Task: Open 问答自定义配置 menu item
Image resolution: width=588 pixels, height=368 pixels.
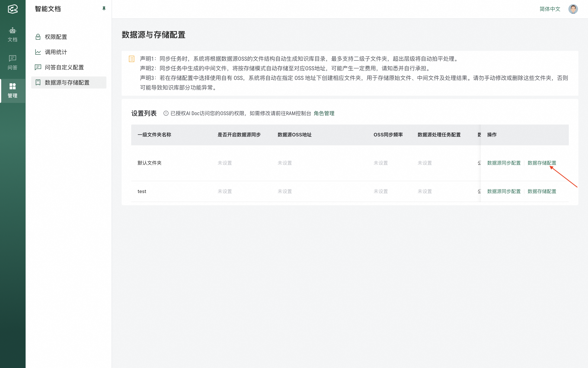Action: 64,67
